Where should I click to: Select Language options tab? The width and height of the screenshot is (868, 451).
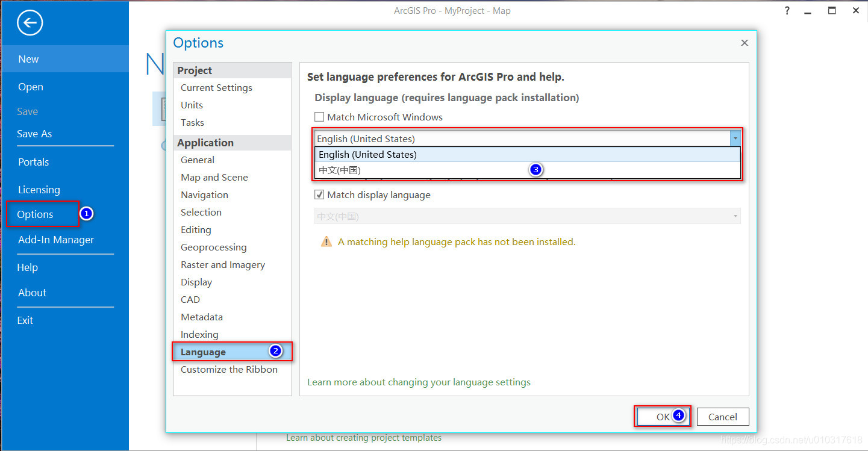coord(233,352)
